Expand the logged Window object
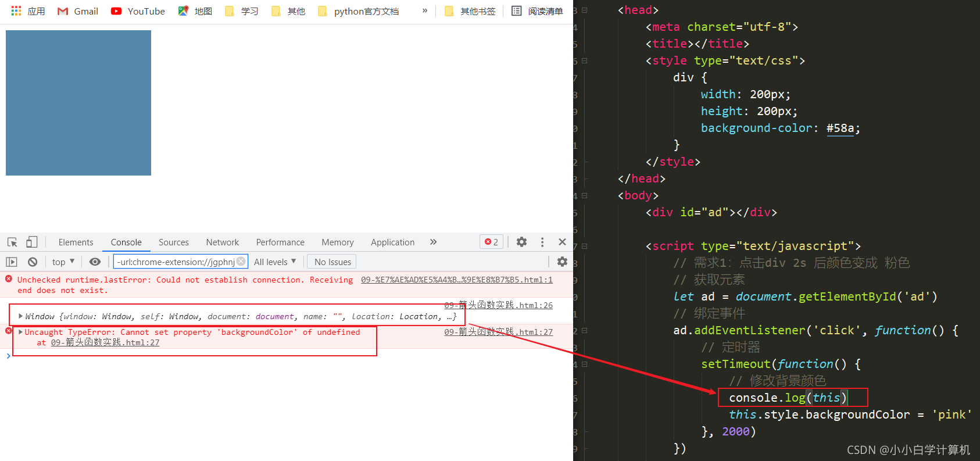980x461 pixels. 21,316
